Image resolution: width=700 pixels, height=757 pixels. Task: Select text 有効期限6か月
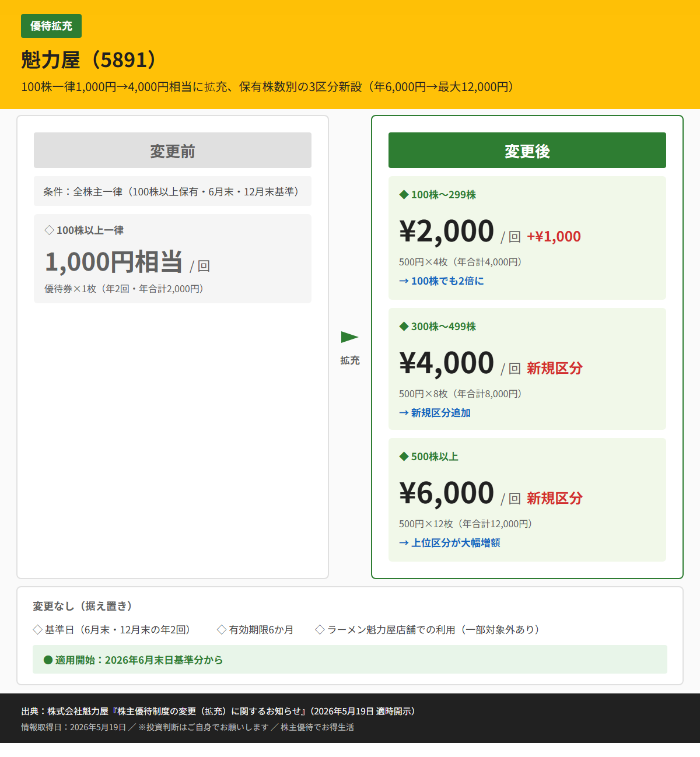pos(261,630)
